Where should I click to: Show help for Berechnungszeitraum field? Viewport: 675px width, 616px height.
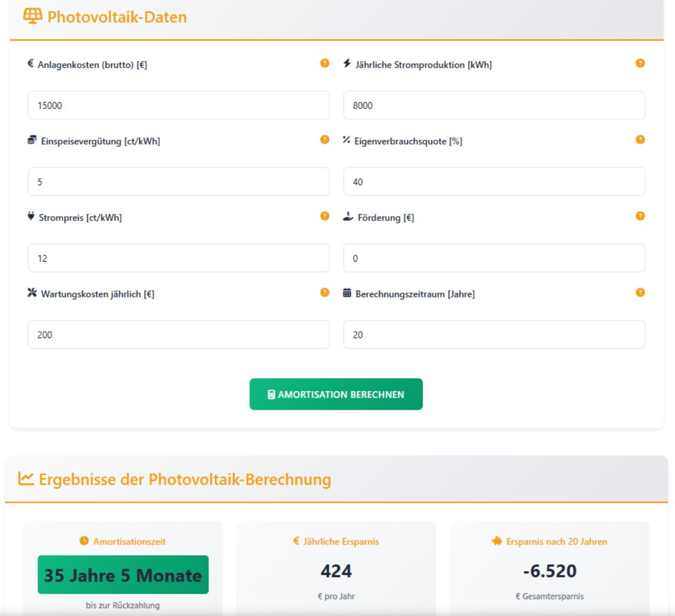pos(640,293)
